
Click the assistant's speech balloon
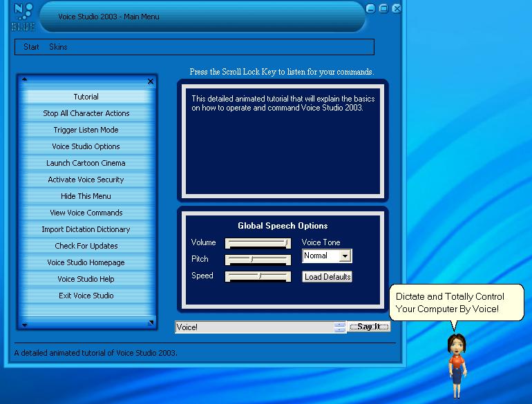point(456,302)
